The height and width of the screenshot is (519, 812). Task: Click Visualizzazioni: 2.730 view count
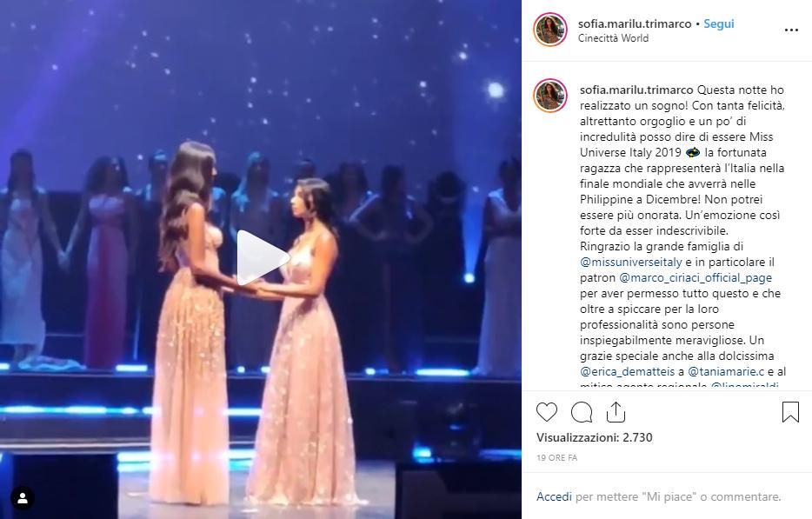[595, 437]
